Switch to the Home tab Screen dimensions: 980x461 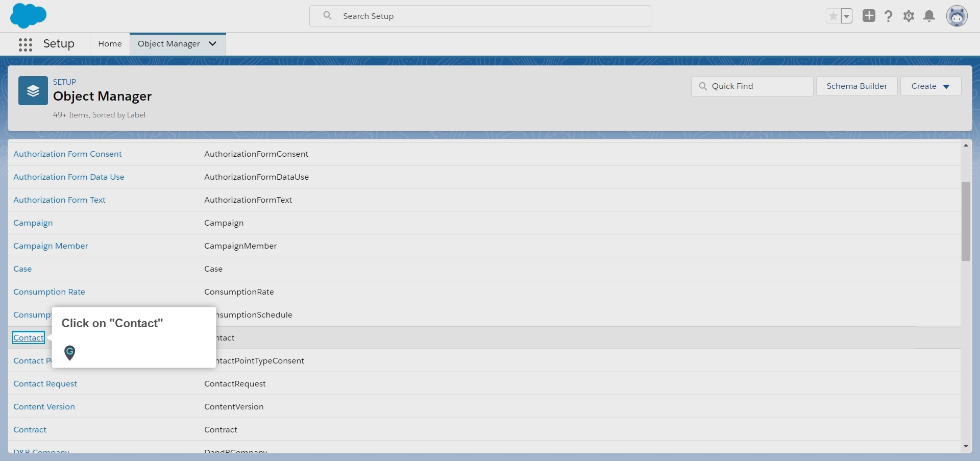(110, 44)
